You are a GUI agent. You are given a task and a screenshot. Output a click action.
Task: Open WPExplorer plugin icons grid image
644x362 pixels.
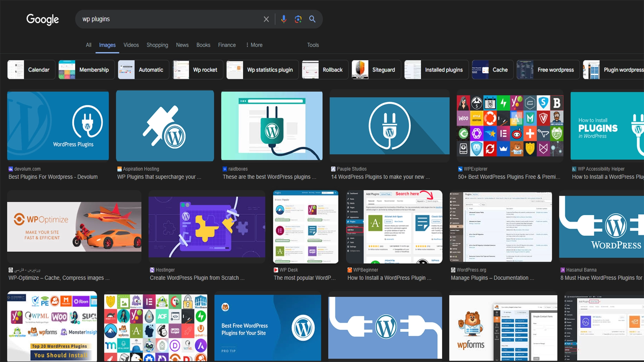coord(510,126)
